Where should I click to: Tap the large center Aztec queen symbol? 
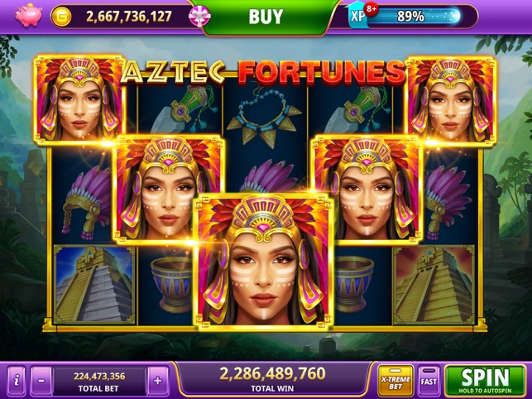point(263,263)
